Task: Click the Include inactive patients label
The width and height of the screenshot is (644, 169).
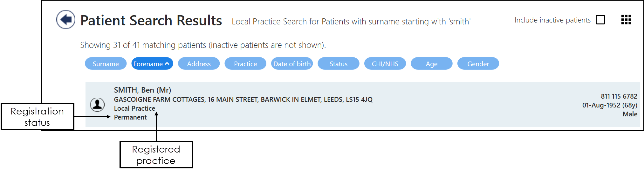Action: pyautogui.click(x=552, y=20)
